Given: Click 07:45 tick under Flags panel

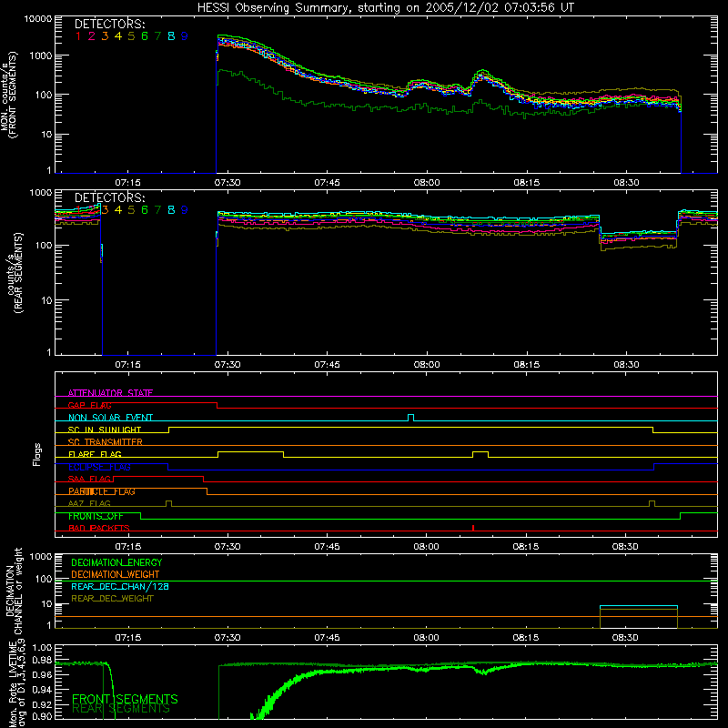Looking at the screenshot, I should click(327, 547).
